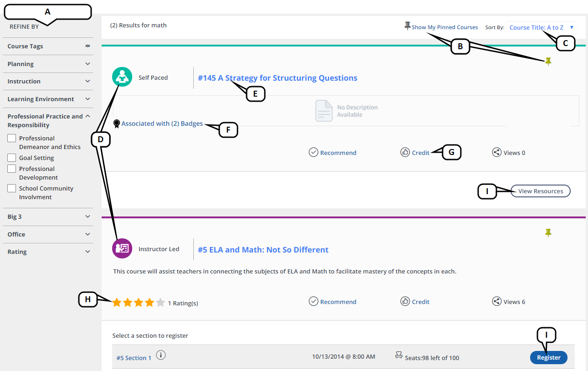Collapse the Professional Practice and Responsibility section
The height and width of the screenshot is (371, 588).
click(88, 116)
